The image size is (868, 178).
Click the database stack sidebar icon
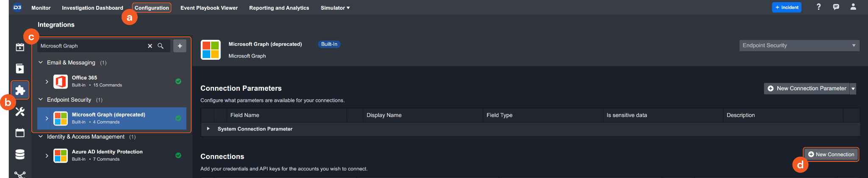20,154
